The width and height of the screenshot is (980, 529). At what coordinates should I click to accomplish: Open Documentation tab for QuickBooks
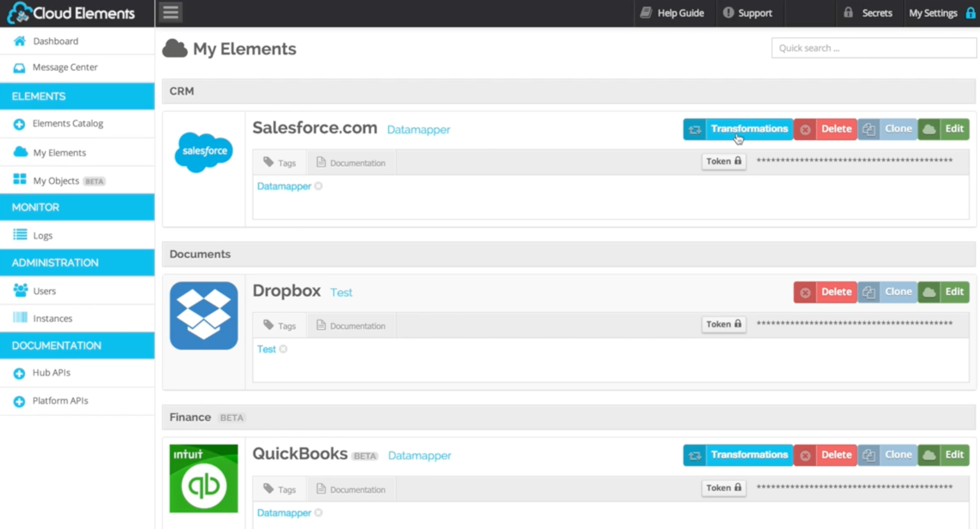351,490
